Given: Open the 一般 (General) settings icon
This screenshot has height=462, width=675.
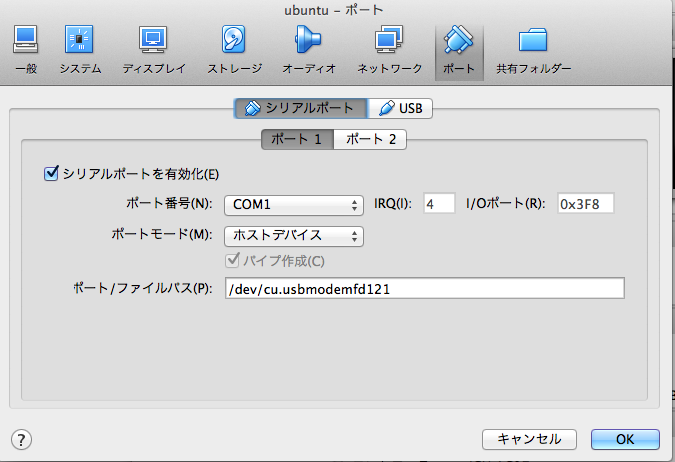Looking at the screenshot, I should click(26, 50).
